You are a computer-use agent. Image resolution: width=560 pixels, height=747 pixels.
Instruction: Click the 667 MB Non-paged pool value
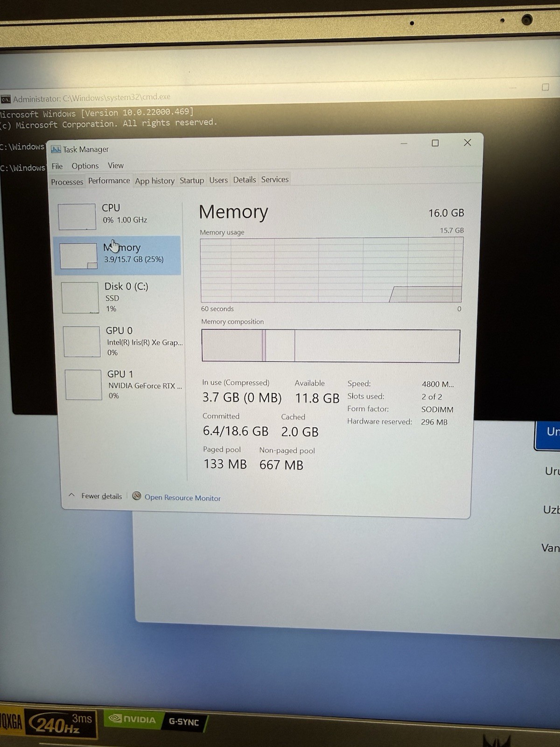(x=281, y=465)
